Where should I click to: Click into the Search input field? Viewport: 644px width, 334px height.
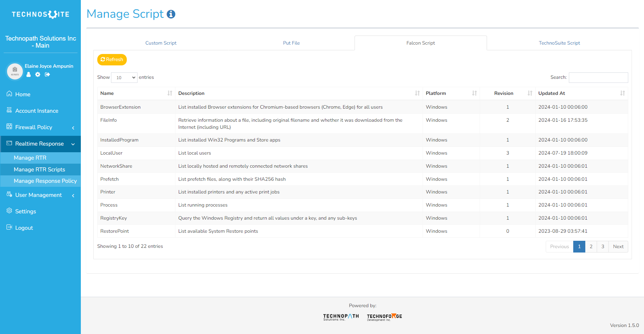598,77
